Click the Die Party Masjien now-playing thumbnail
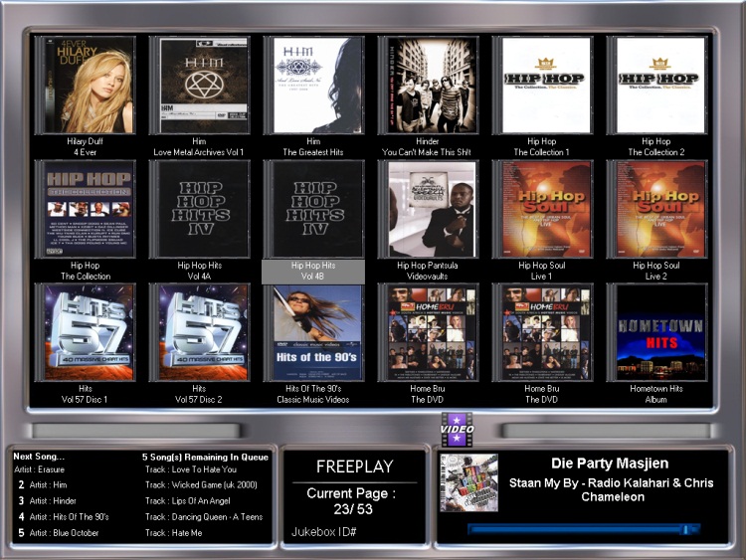746x560 pixels. pyautogui.click(x=468, y=482)
